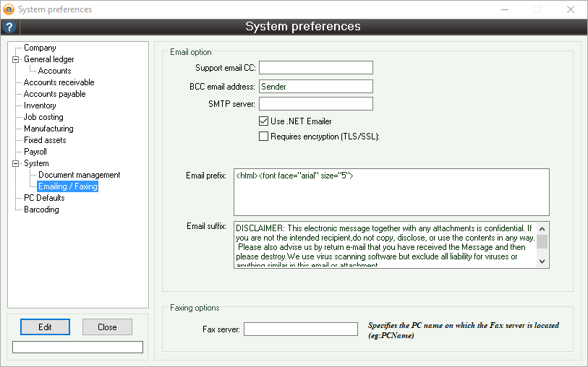Image resolution: width=588 pixels, height=367 pixels.
Task: Open the Barcoding settings item
Action: pos(41,210)
